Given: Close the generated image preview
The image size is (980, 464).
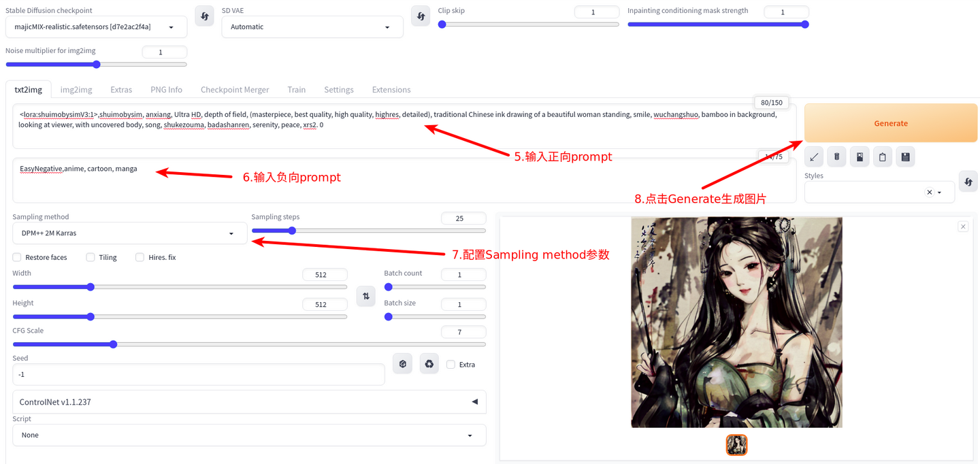Looking at the screenshot, I should tap(963, 227).
